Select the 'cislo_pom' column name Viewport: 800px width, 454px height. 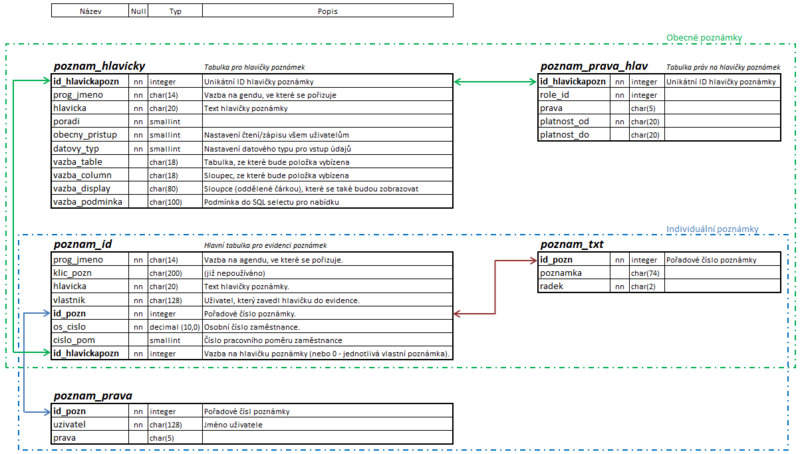[74, 340]
